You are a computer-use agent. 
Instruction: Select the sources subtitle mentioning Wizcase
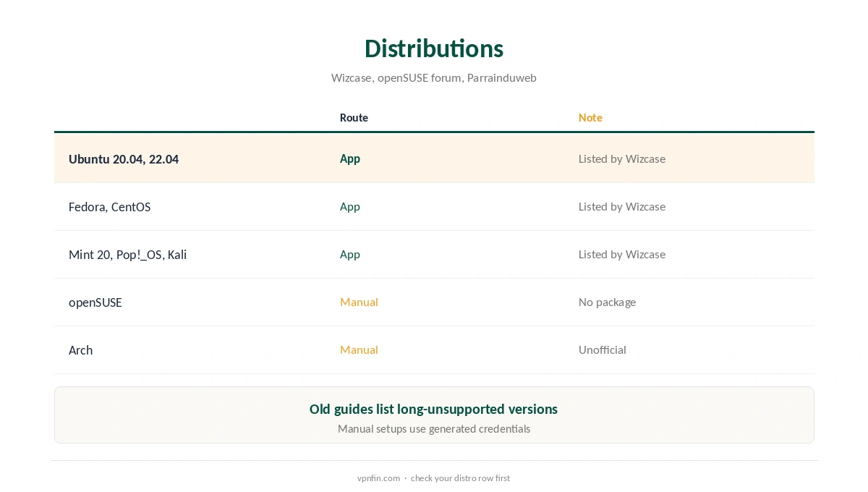(434, 77)
